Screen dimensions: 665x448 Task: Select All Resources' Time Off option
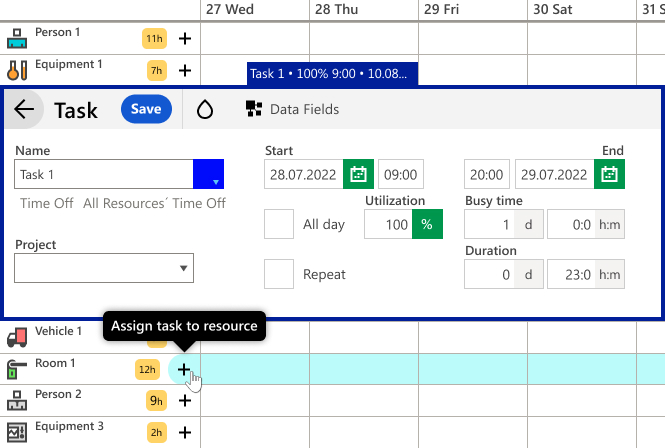[154, 203]
